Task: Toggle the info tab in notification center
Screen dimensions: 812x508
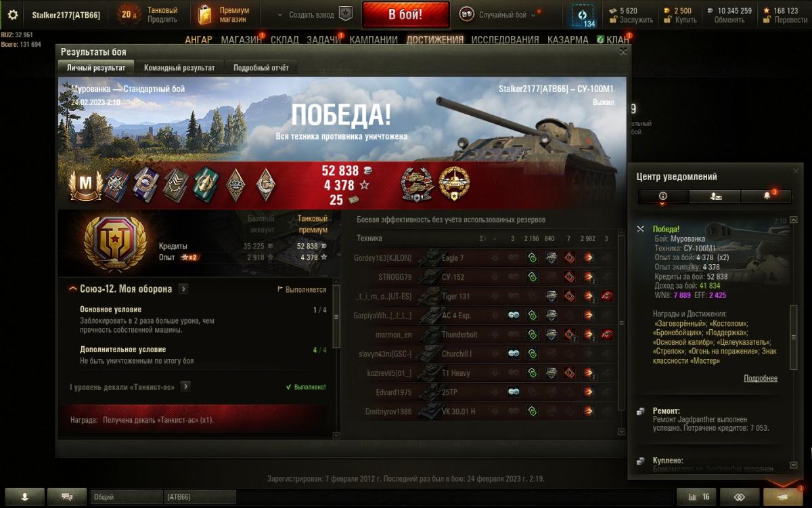Action: [x=663, y=196]
